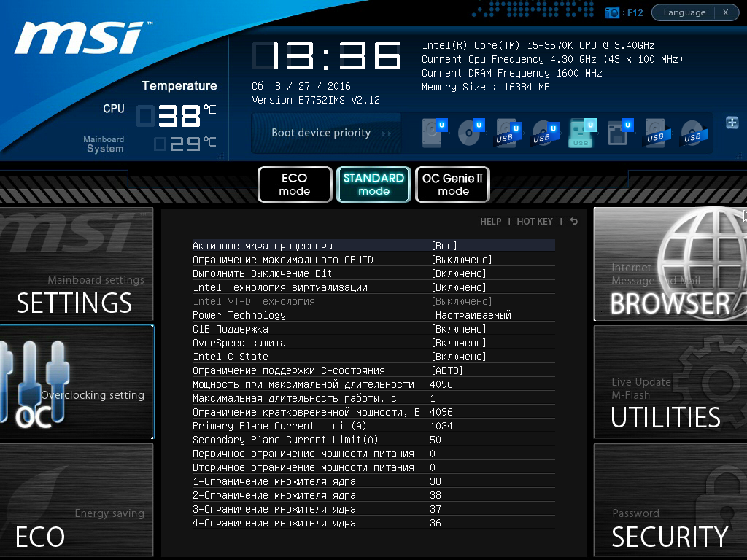
Task: Click the date Сб 8 / 27 / 2016
Action: click(x=301, y=86)
